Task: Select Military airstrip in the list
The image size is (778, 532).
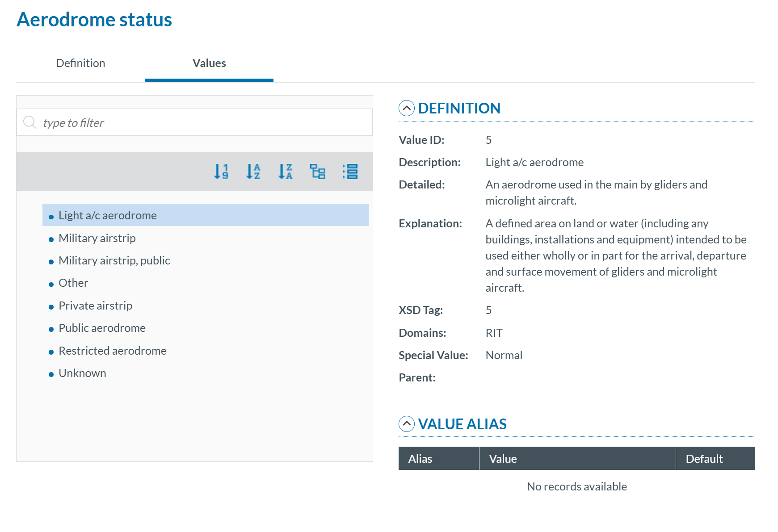Action: point(97,238)
